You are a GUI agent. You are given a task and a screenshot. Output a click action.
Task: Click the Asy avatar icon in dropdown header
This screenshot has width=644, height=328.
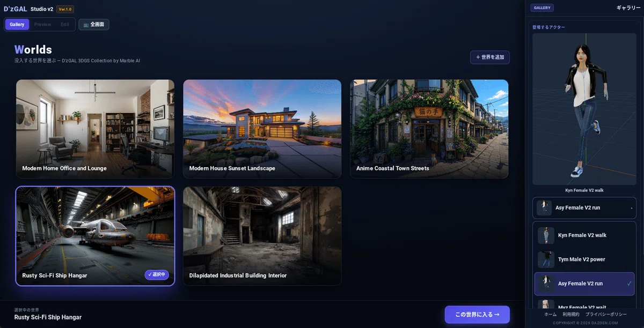click(544, 208)
